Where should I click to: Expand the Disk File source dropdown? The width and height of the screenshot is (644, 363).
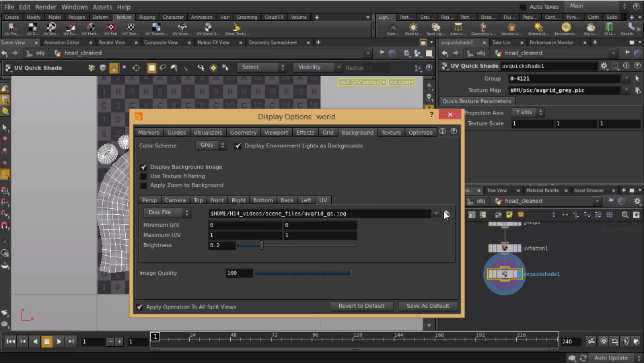tap(167, 213)
